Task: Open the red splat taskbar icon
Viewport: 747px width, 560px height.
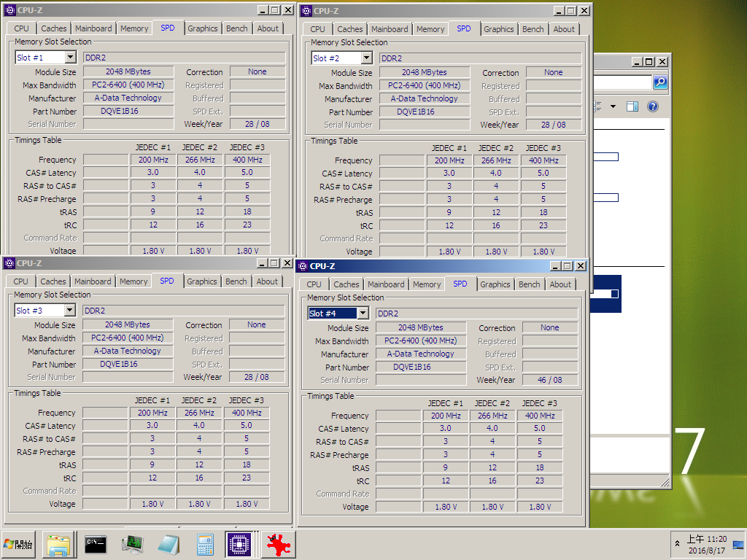Action: [278, 544]
